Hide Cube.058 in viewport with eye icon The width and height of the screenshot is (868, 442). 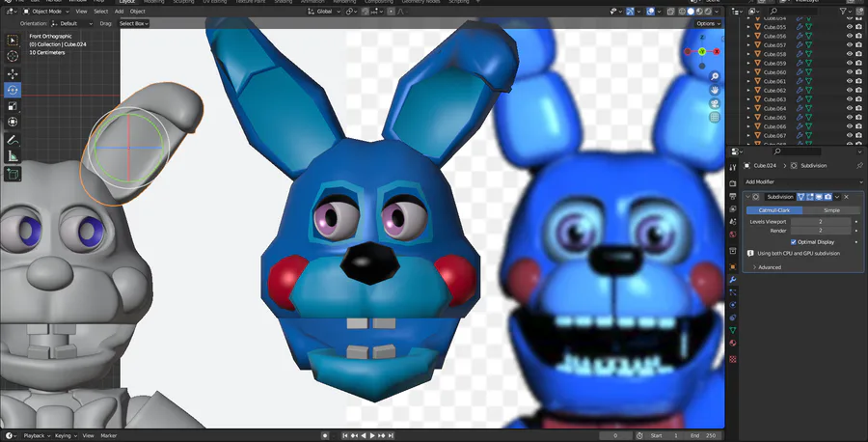(x=850, y=54)
